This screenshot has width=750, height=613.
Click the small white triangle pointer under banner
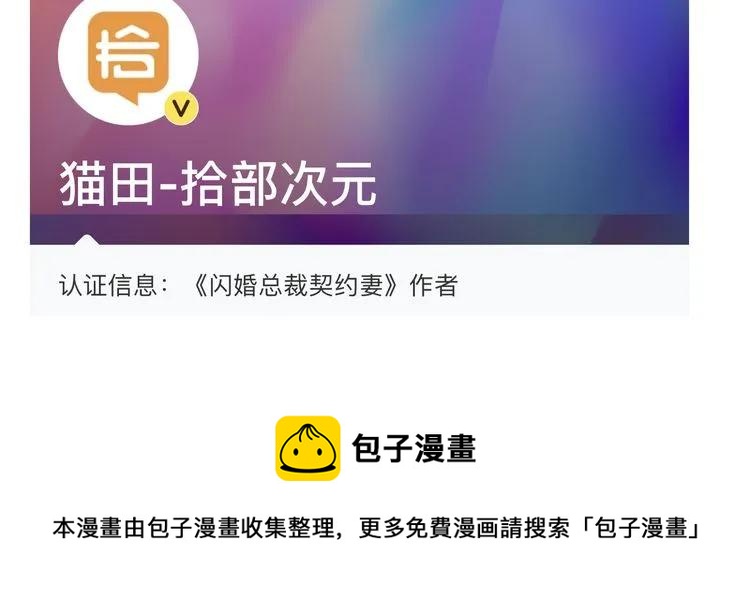point(87,239)
